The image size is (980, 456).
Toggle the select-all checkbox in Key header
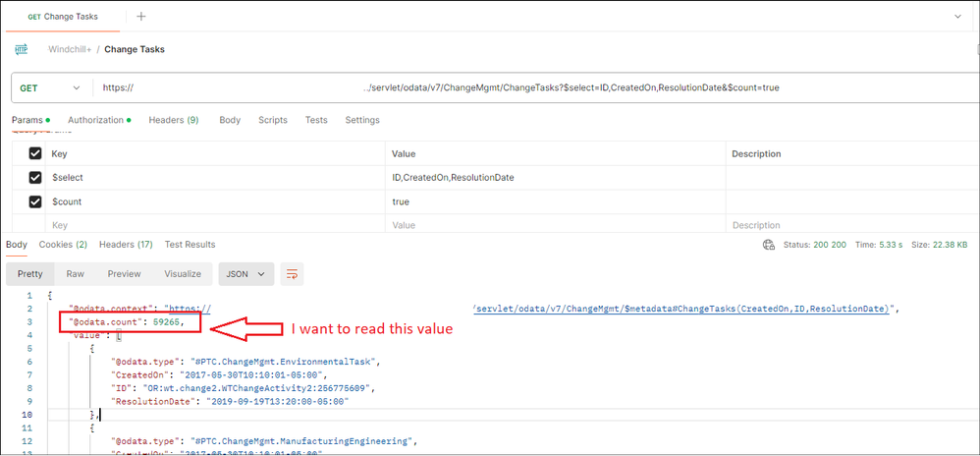click(x=35, y=154)
